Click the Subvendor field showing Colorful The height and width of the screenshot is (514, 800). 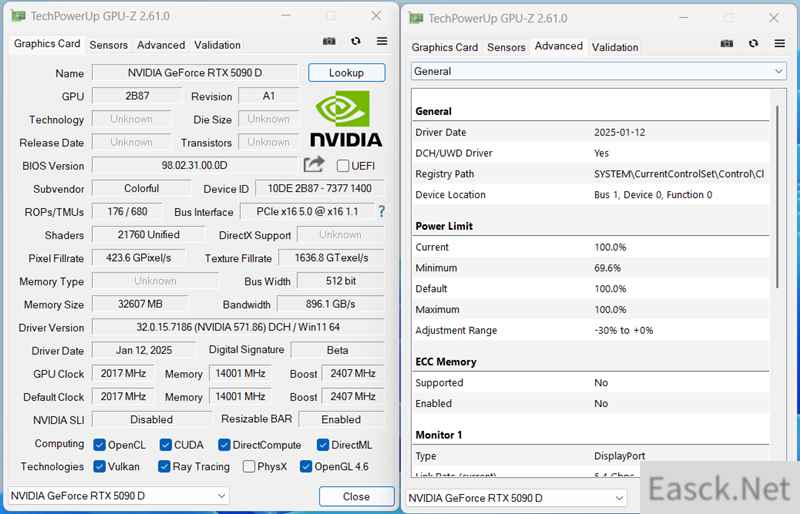coord(141,188)
